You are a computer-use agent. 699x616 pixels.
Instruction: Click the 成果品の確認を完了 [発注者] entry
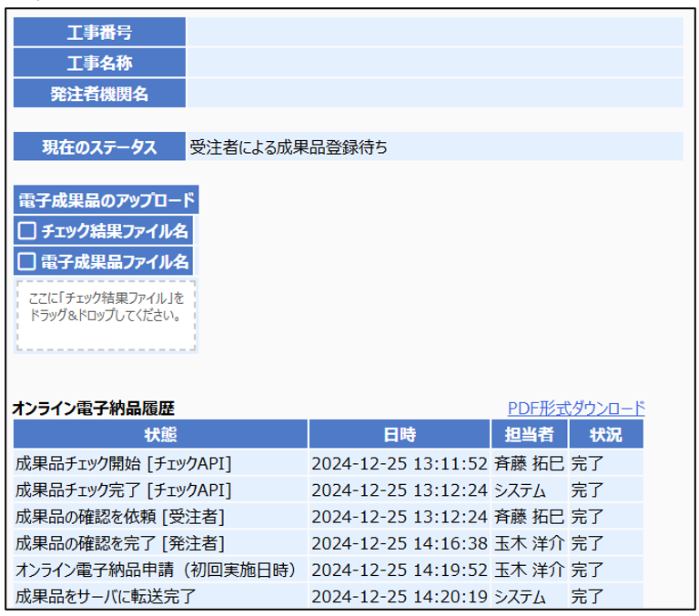tap(120, 544)
